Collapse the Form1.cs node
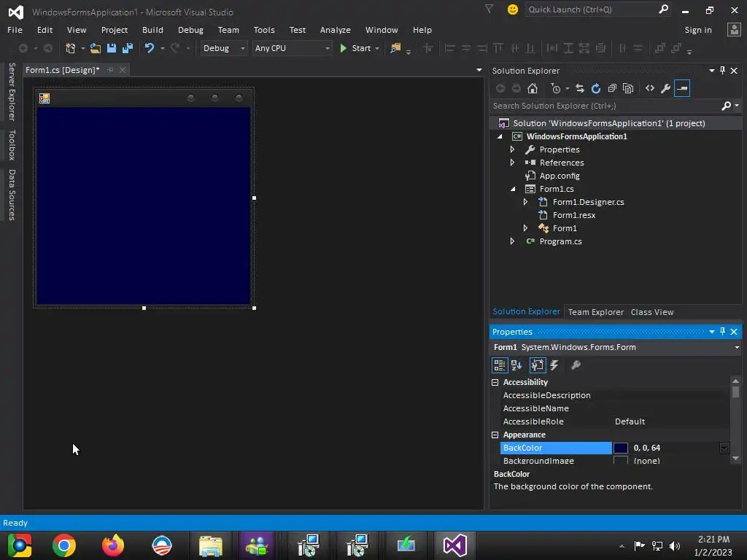Screen dimensions: 747x560 [513, 189]
